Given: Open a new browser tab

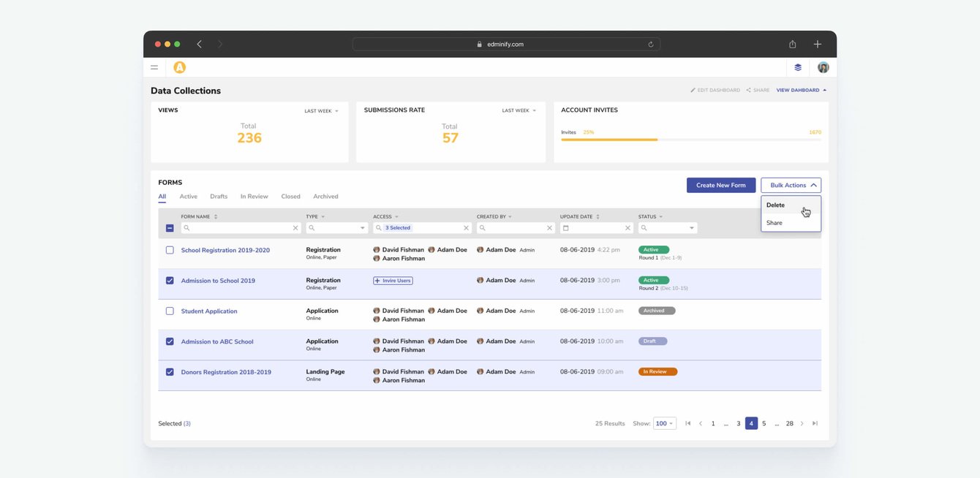Looking at the screenshot, I should click(x=818, y=44).
